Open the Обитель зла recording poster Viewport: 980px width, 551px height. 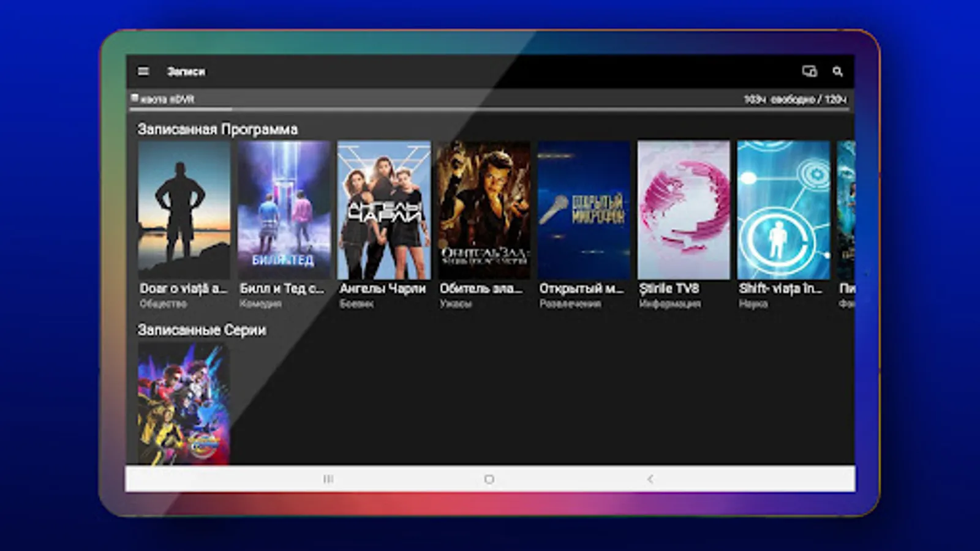(481, 208)
